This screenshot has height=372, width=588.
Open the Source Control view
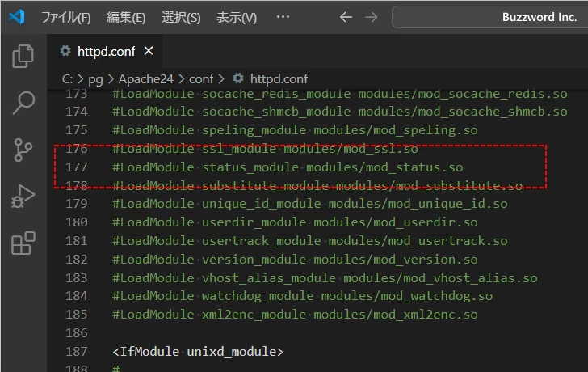click(x=23, y=150)
